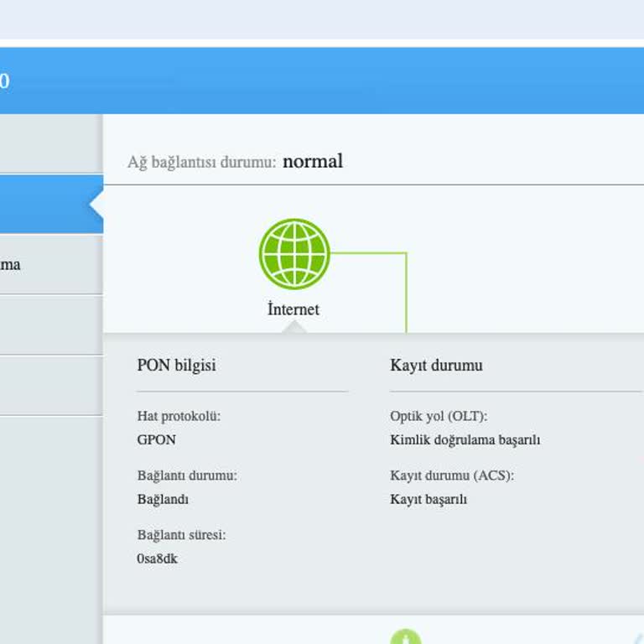
Task: Click "Kimlik doğrulama başarılı" OLT status
Action: 465,439
